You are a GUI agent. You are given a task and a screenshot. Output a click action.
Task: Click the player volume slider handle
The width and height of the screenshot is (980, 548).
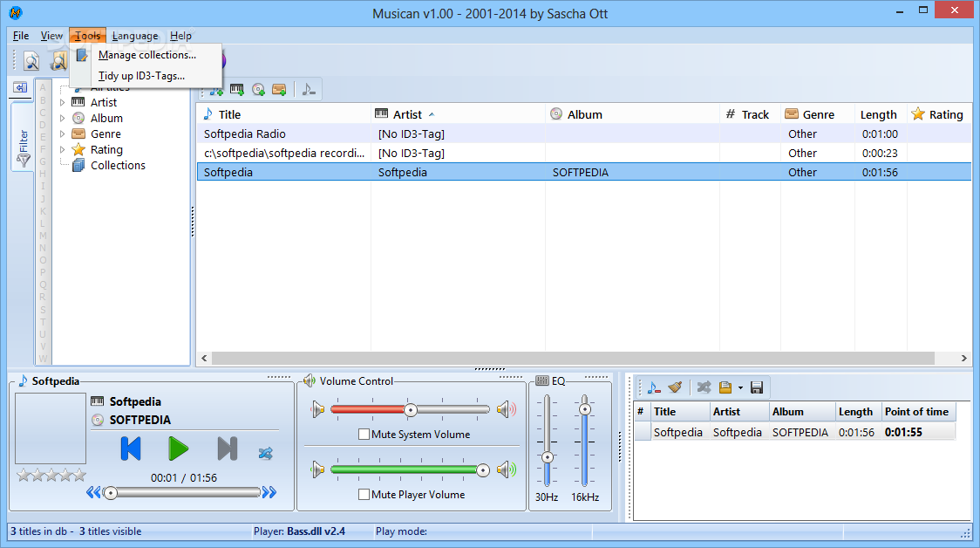482,470
